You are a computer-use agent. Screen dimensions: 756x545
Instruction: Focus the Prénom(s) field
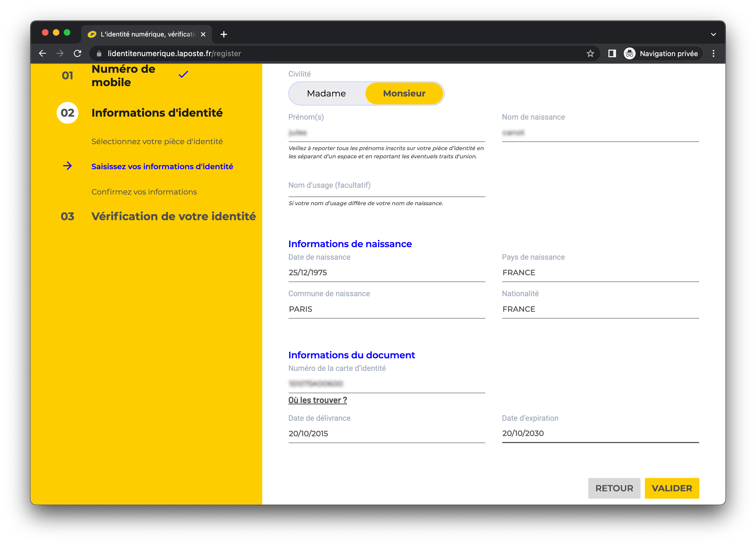click(386, 133)
